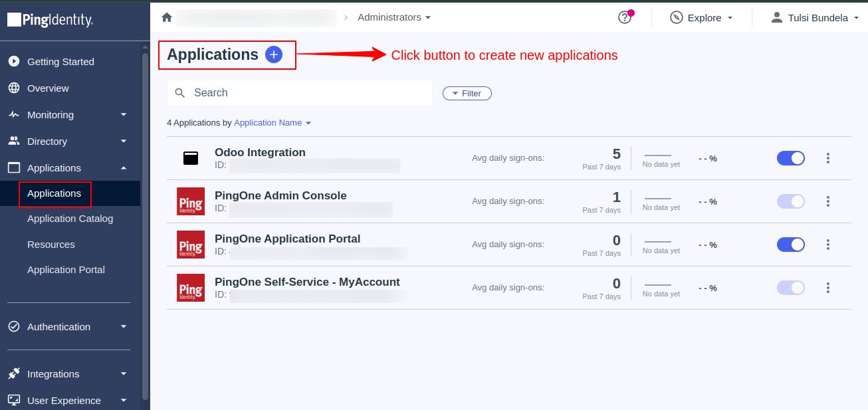Expand the User Experience menu arrow
868x410 pixels.
tap(124, 400)
